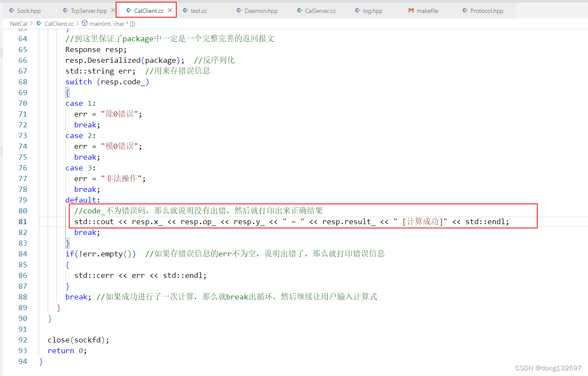The height and width of the screenshot is (376, 588).
Task: Click the 'if(!err.empty())' condition line
Action: 101,254
